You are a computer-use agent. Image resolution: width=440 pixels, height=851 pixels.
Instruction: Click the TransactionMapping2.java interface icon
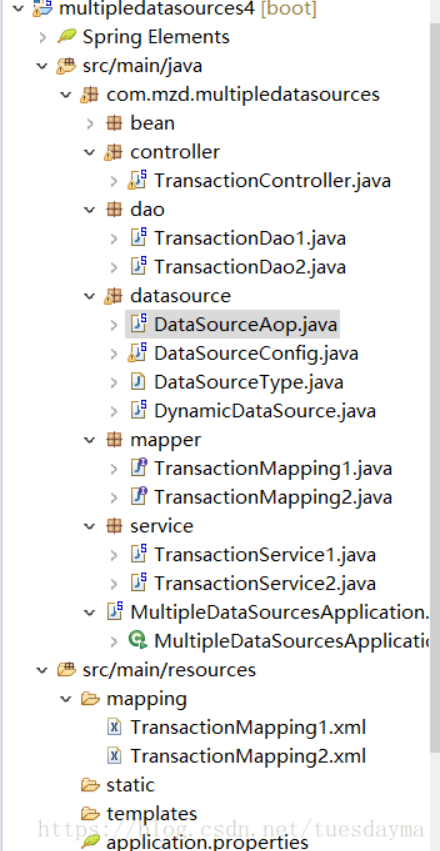point(139,497)
